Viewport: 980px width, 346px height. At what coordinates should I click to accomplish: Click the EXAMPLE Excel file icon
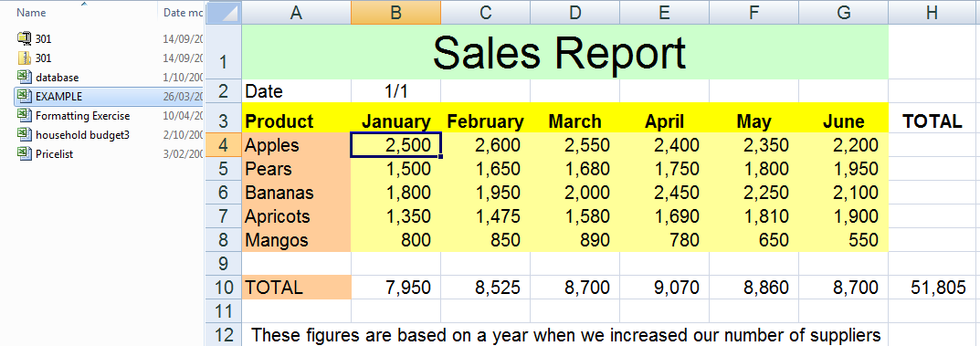click(24, 96)
